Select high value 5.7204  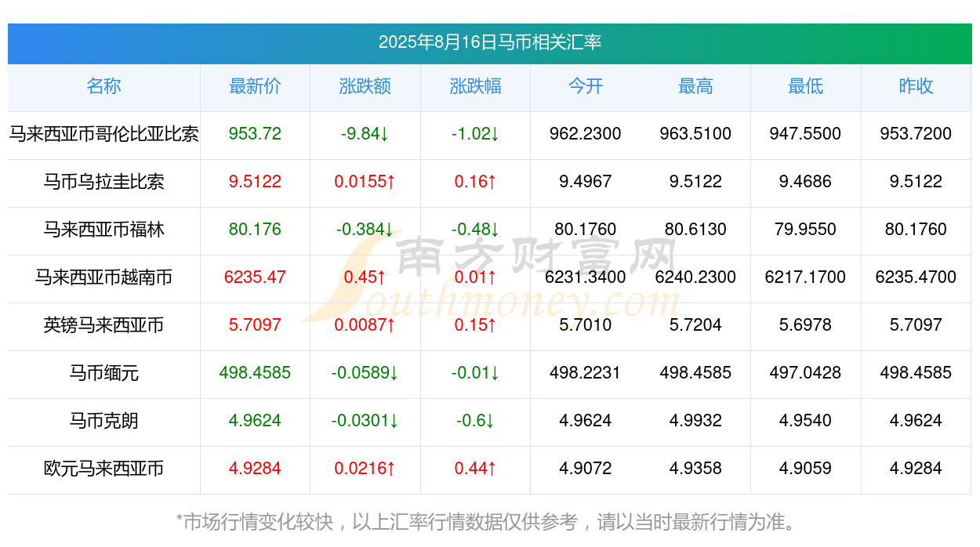695,325
